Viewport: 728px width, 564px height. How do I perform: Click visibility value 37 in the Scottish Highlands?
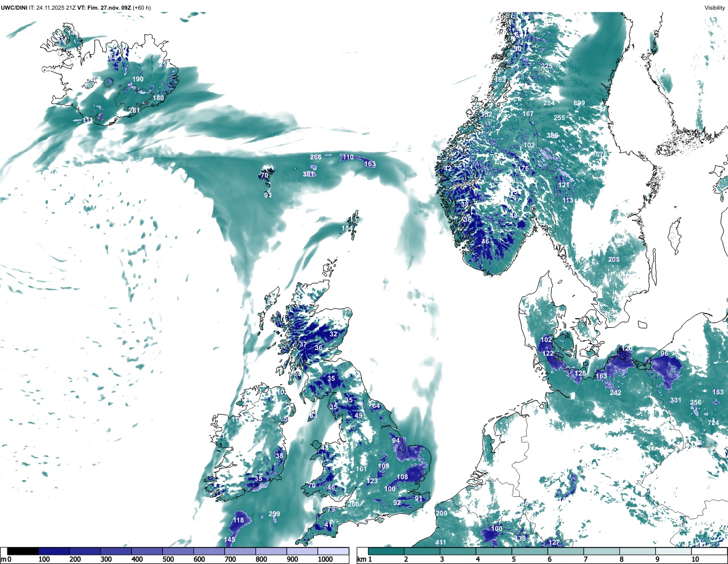303,344
